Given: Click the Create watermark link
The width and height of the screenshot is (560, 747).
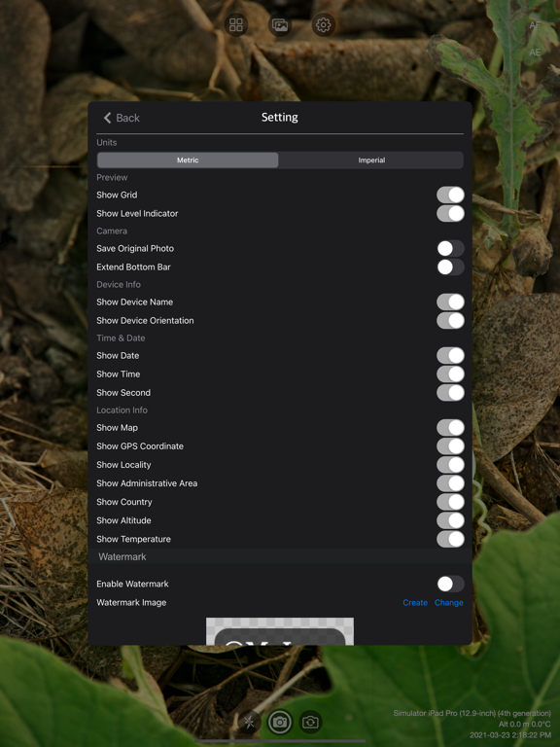Looking at the screenshot, I should tap(415, 603).
